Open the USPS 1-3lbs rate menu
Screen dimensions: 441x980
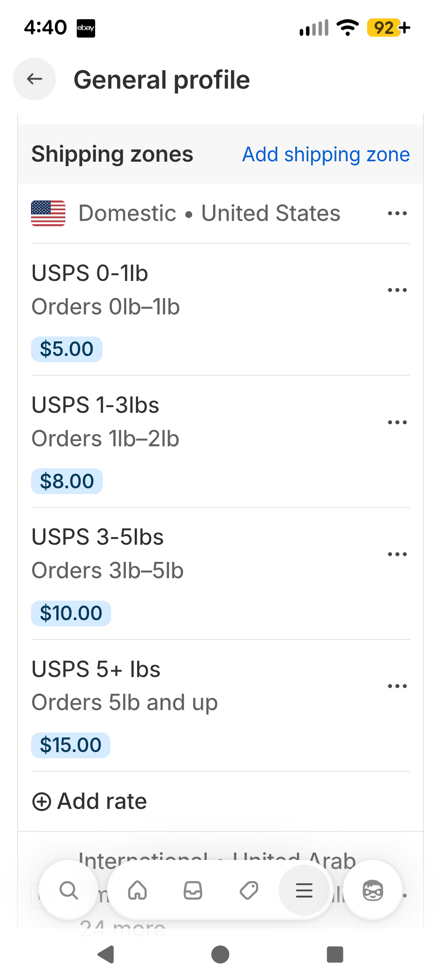pyautogui.click(x=397, y=422)
